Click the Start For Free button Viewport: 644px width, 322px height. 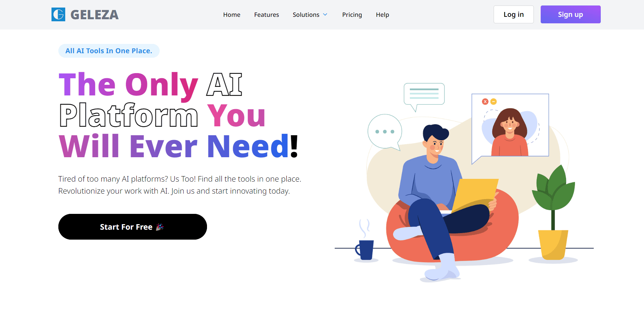point(133,227)
